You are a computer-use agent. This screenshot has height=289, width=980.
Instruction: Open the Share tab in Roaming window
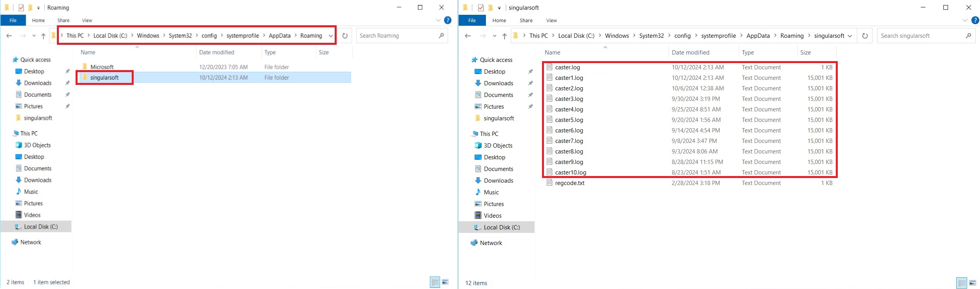63,20
